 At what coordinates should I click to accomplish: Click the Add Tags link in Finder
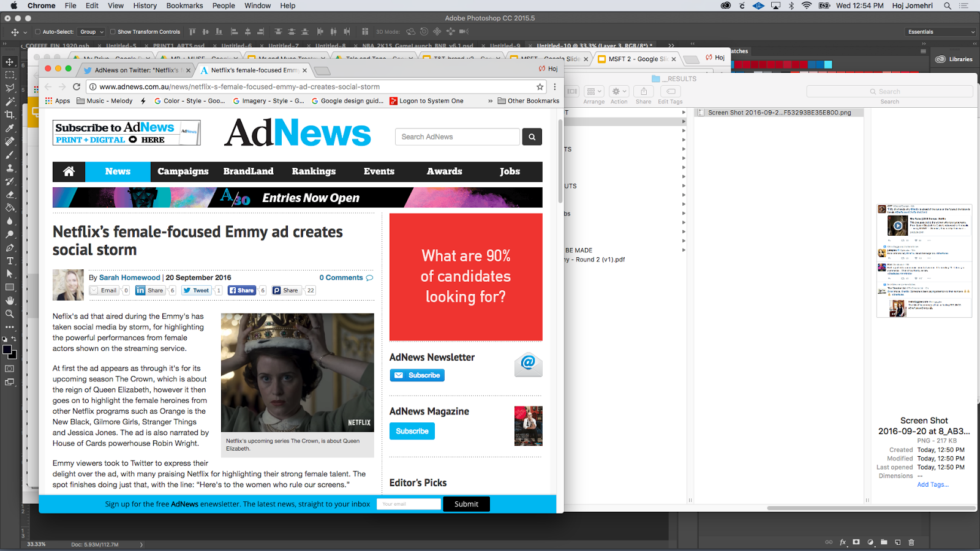933,485
